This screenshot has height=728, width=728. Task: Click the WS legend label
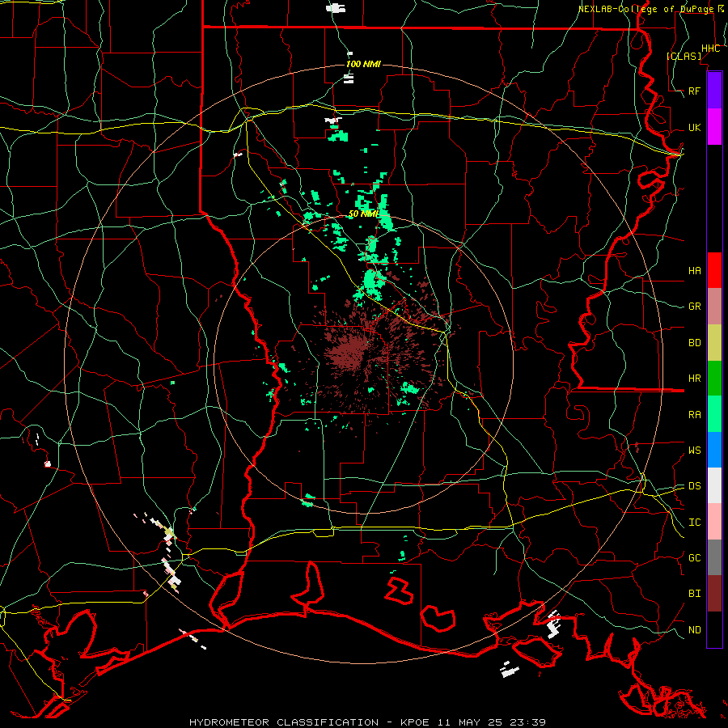[x=695, y=451]
